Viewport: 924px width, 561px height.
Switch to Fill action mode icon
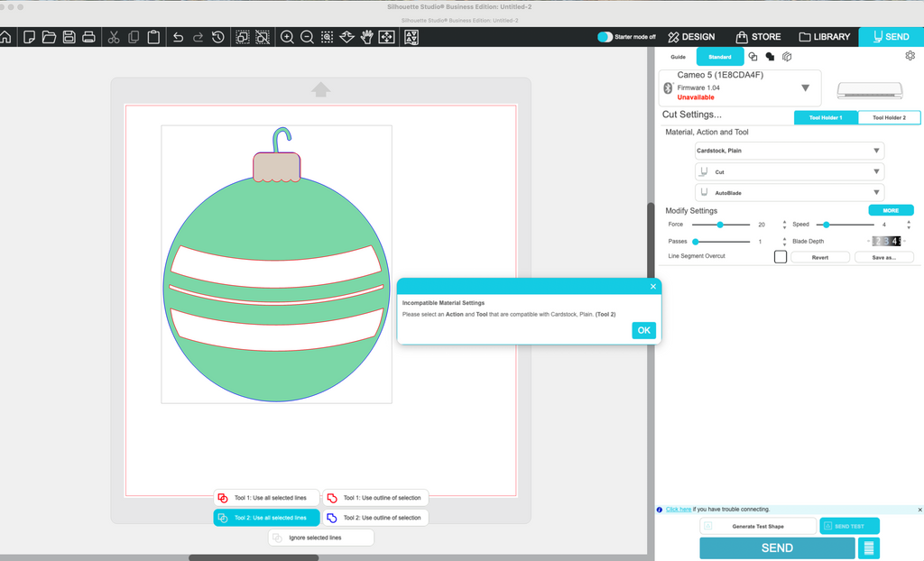(770, 57)
